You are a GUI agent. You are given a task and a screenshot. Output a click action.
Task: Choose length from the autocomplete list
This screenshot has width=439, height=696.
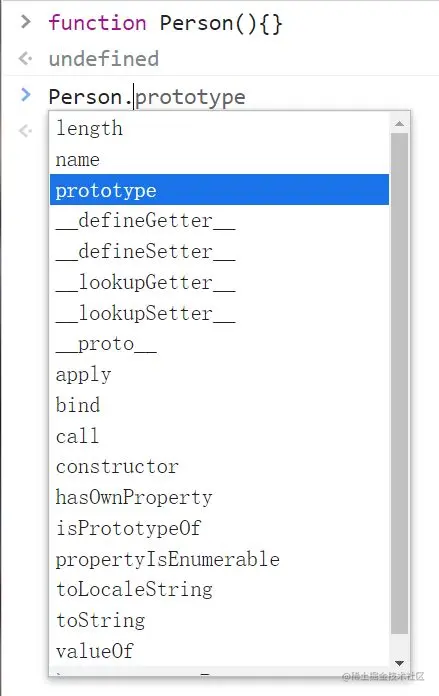pyautogui.click(x=219, y=128)
